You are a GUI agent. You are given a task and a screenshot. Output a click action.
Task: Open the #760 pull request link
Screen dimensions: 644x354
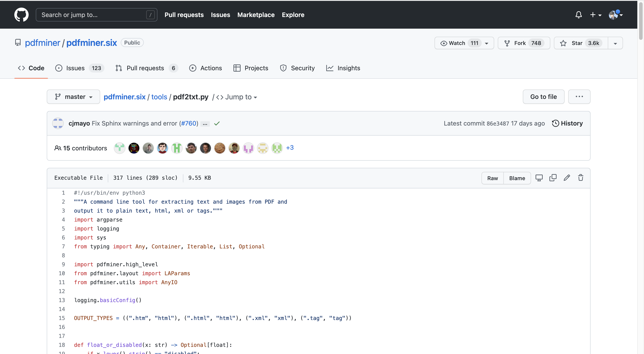(x=189, y=123)
